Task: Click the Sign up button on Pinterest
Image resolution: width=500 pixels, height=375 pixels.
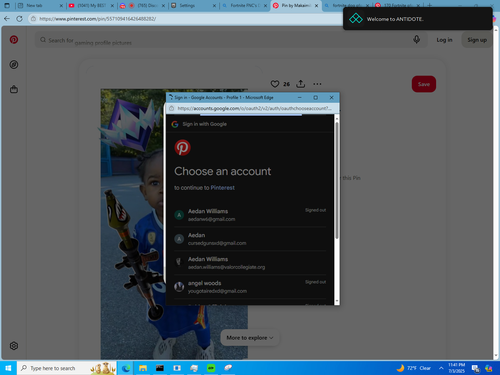Action: click(477, 40)
